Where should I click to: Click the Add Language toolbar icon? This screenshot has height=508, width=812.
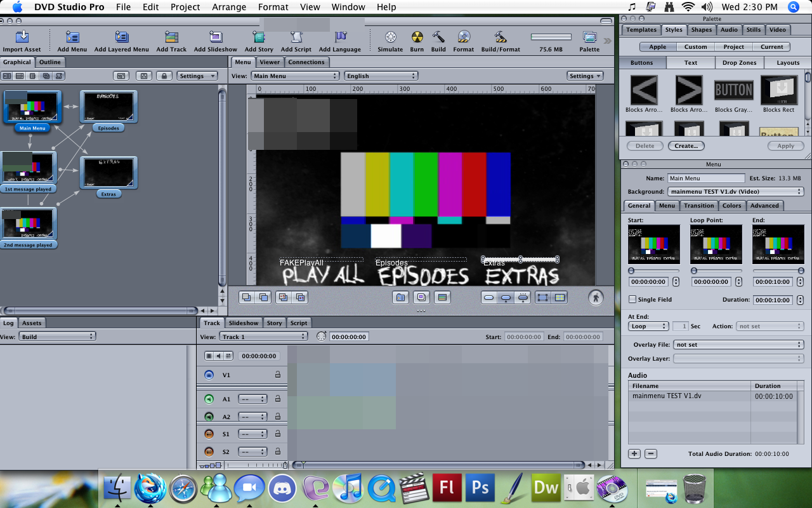click(340, 37)
